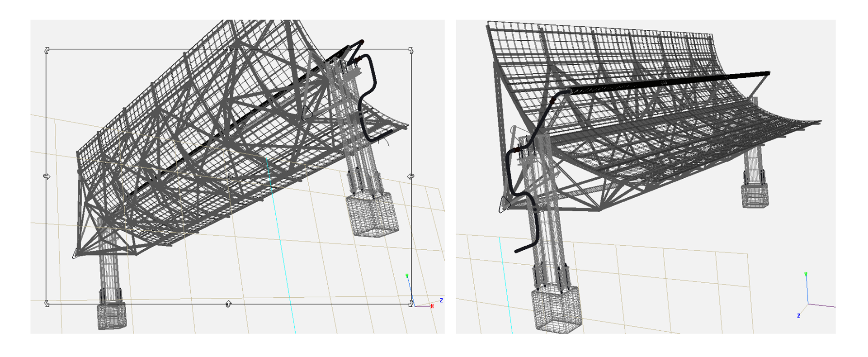This screenshot has width=868, height=357.
Task: Click the top-right rotation handle of the selection box
Action: pyautogui.click(x=410, y=50)
